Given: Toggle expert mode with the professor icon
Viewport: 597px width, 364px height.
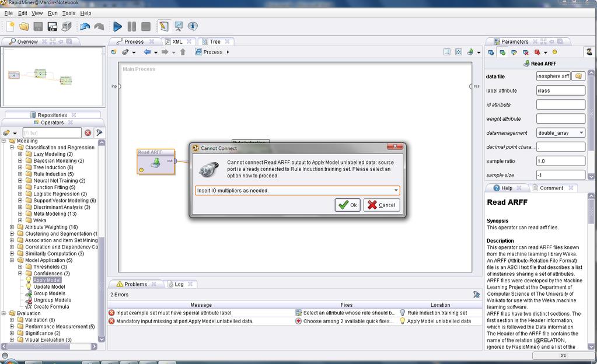Looking at the screenshot, I should click(589, 52).
